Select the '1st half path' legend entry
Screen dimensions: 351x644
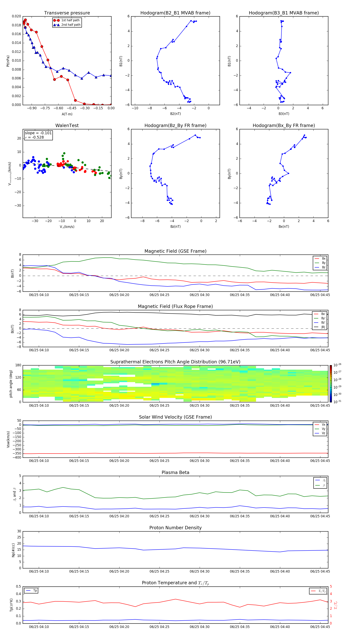click(67, 20)
